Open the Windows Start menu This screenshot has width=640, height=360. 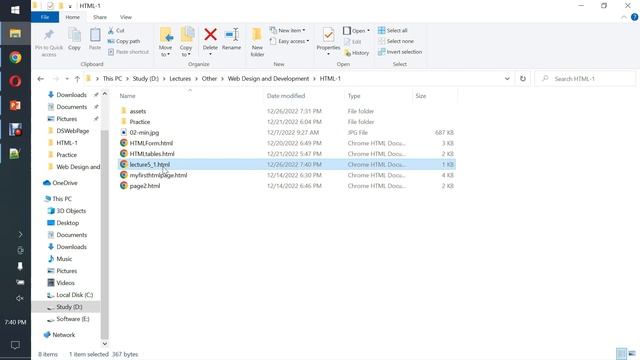point(15,10)
